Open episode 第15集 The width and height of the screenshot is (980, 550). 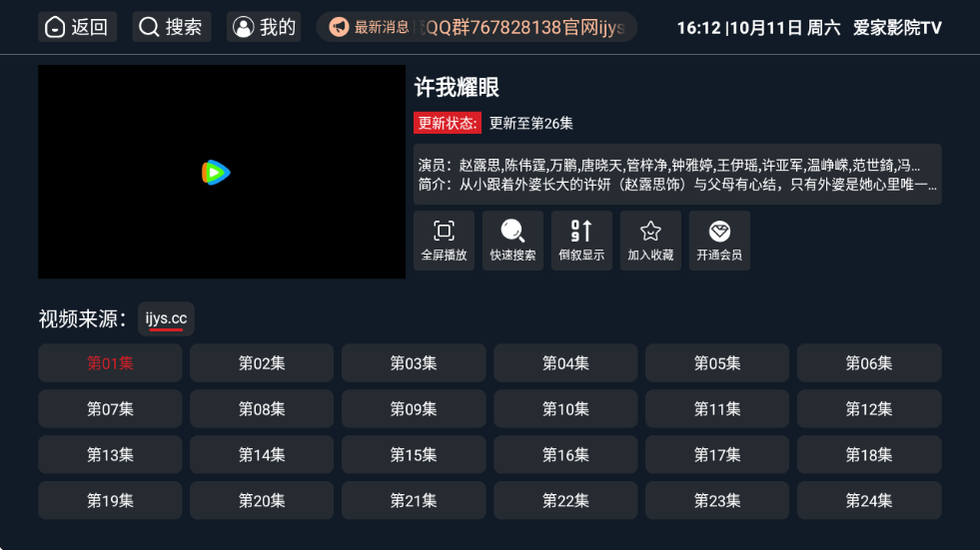(414, 455)
